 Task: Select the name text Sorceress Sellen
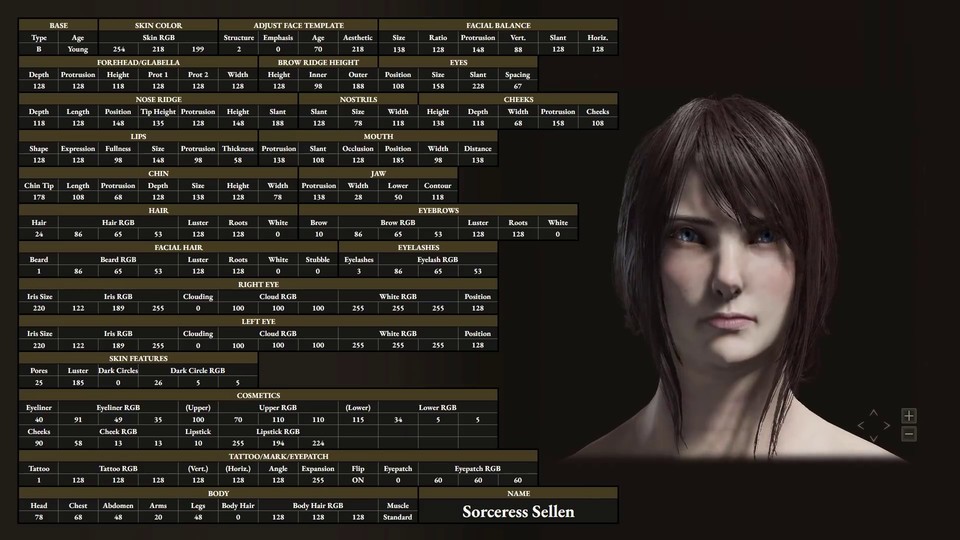518,512
